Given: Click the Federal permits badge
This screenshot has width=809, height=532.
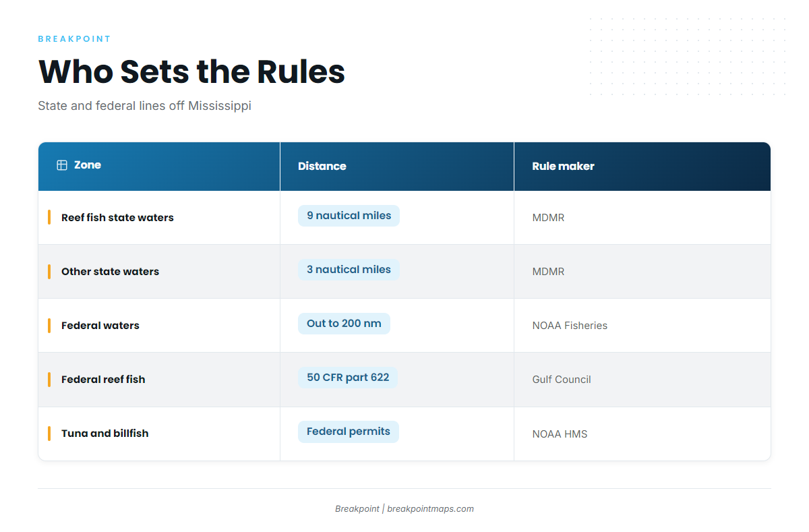Looking at the screenshot, I should tap(349, 432).
